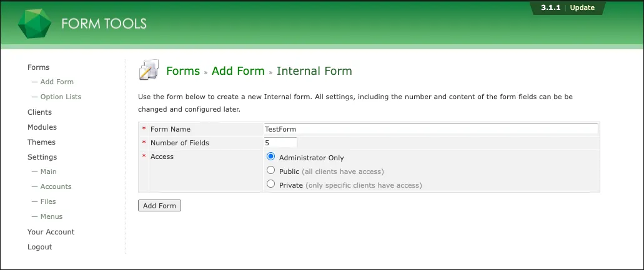Focus the Form Name text field

(x=430, y=129)
